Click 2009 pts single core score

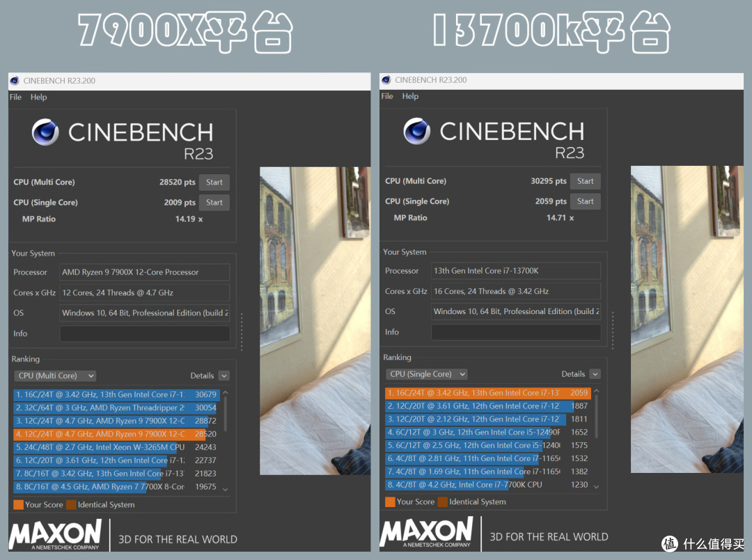(180, 203)
